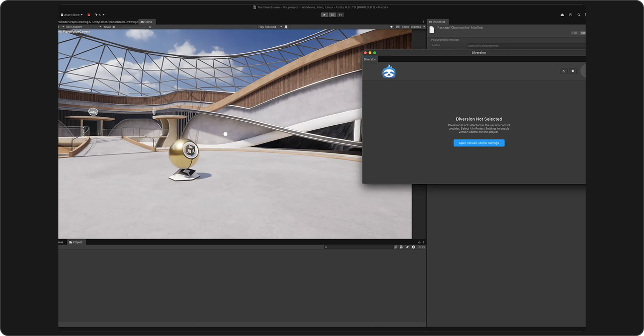Select the Inspector tab

click(x=437, y=22)
